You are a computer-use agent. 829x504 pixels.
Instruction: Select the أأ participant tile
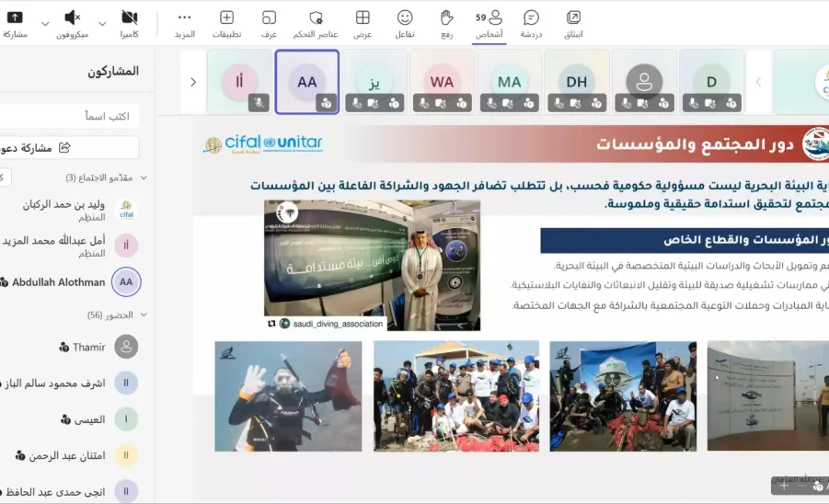pos(240,82)
